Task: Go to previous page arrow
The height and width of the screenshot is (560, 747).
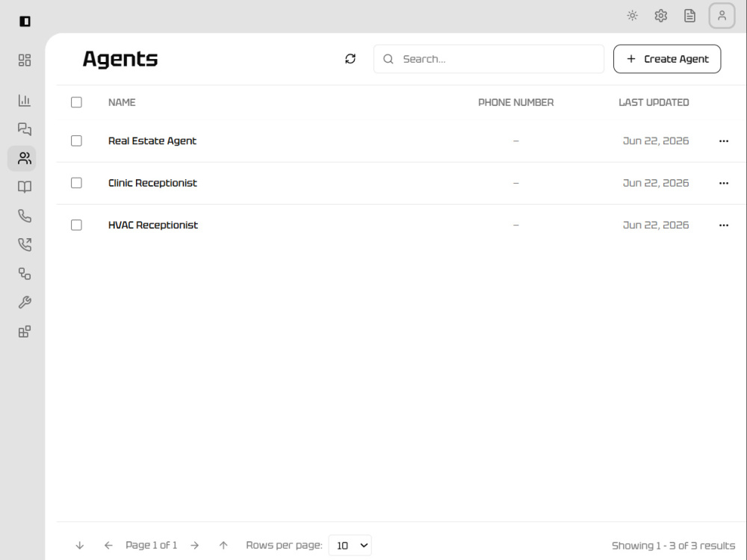Action: [108, 545]
